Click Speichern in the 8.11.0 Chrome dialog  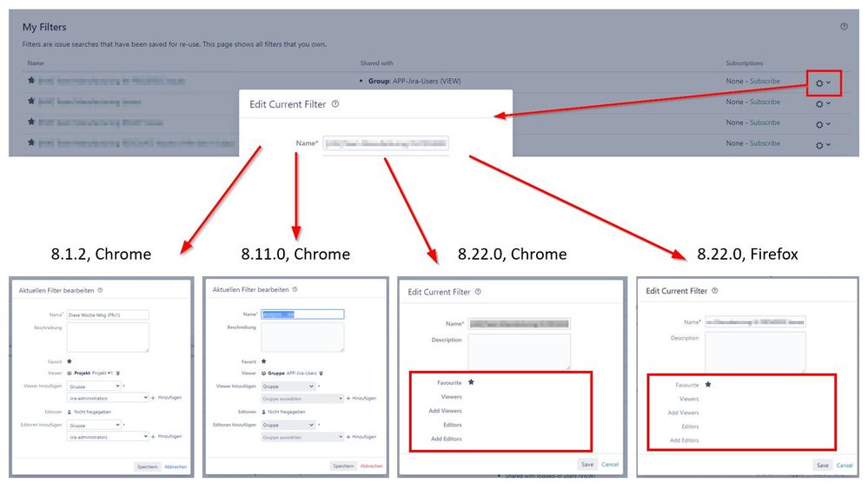click(343, 466)
